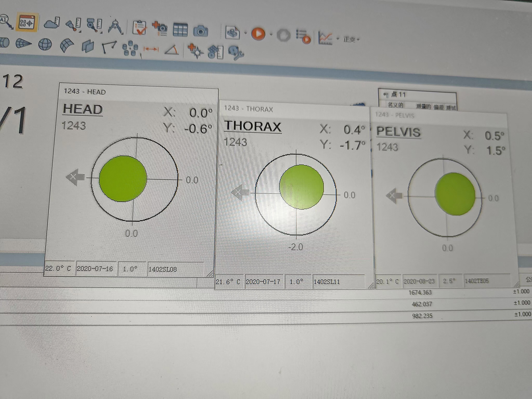Click the grey stop hand button
532x399 pixels.
coord(284,36)
